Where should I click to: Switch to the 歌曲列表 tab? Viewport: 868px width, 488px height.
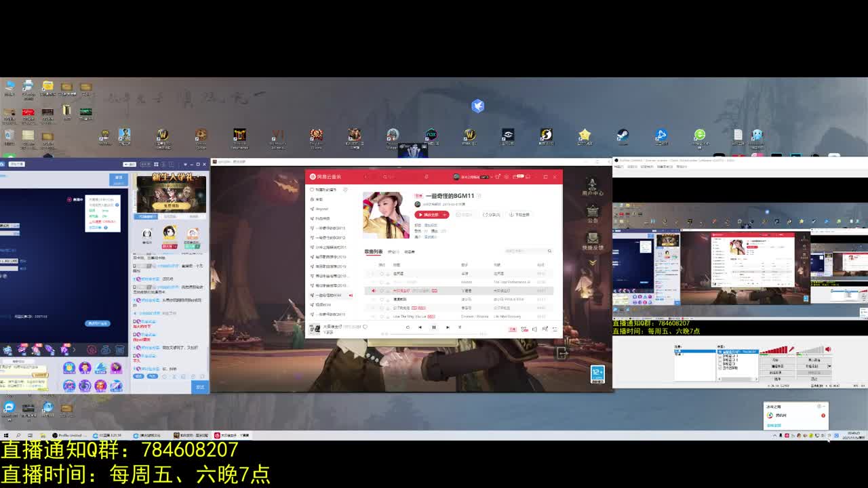[x=374, y=251]
